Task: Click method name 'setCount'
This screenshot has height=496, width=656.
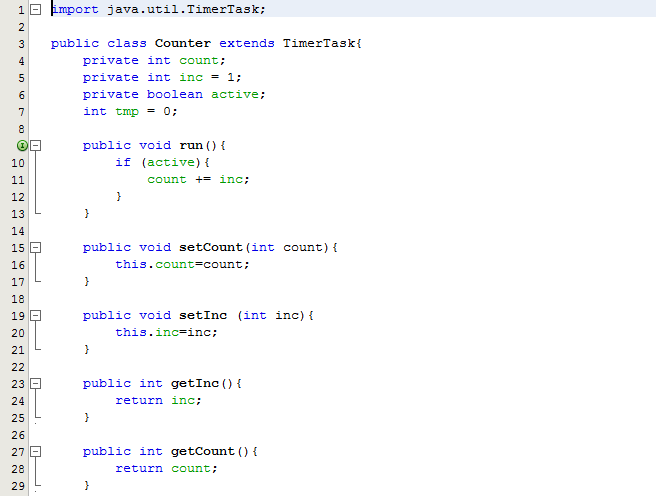Action: pyautogui.click(x=211, y=247)
